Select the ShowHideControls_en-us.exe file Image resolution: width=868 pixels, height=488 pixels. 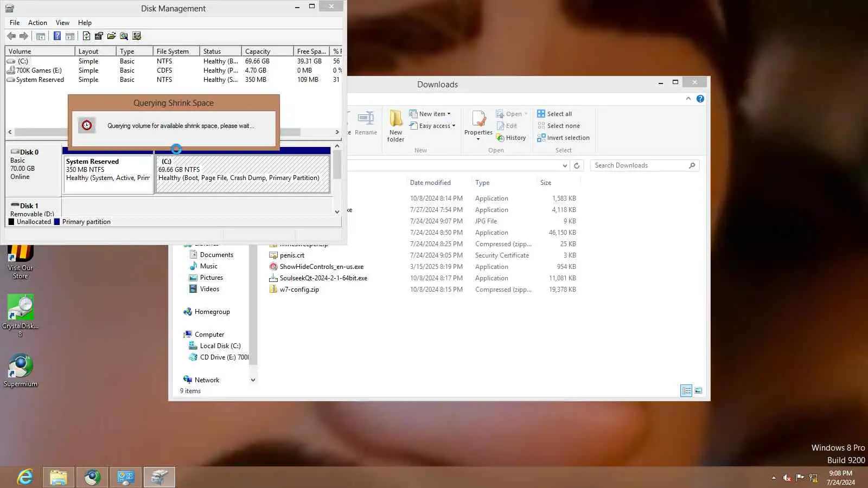[x=322, y=267]
